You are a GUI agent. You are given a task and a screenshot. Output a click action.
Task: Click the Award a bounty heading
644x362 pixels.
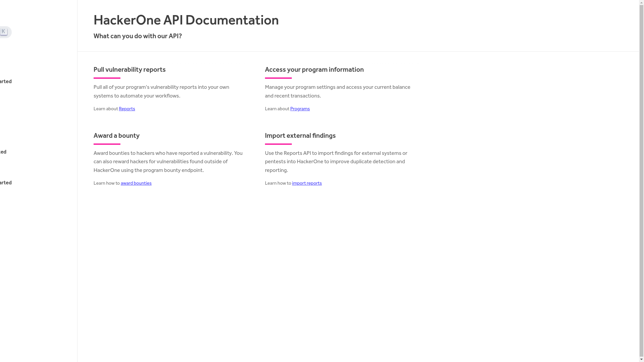(116, 136)
